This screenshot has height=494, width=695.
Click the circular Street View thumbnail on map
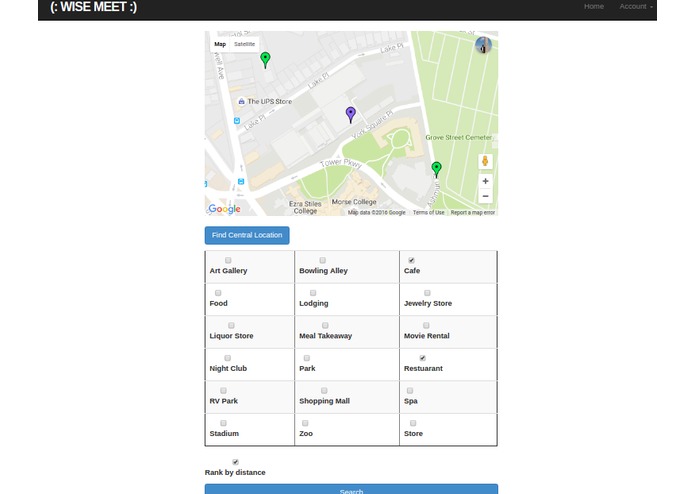click(x=483, y=45)
